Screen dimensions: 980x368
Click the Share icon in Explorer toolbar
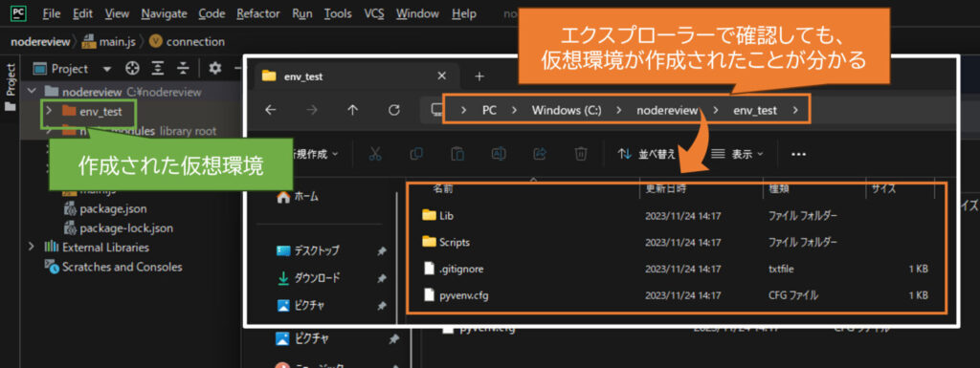[x=540, y=154]
